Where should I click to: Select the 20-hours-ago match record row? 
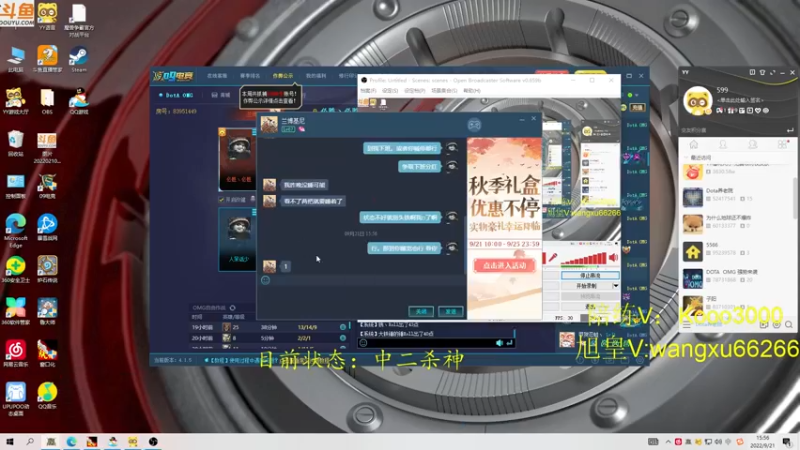269,338
